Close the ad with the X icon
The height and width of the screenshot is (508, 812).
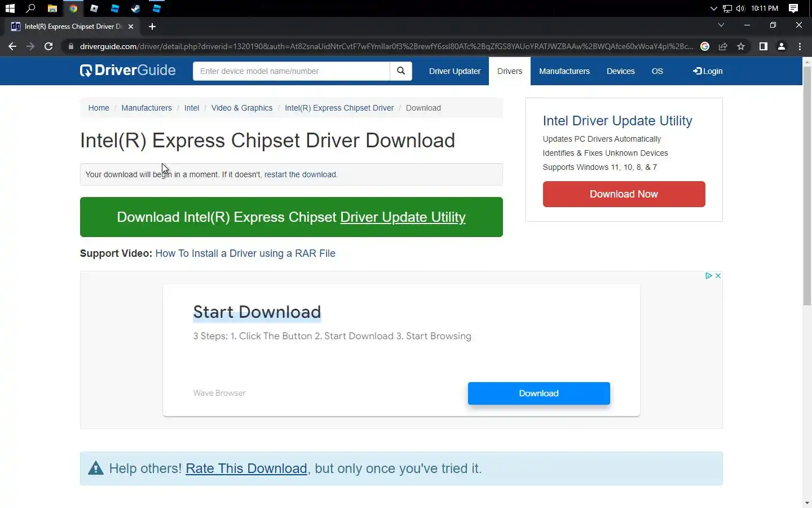(718, 275)
